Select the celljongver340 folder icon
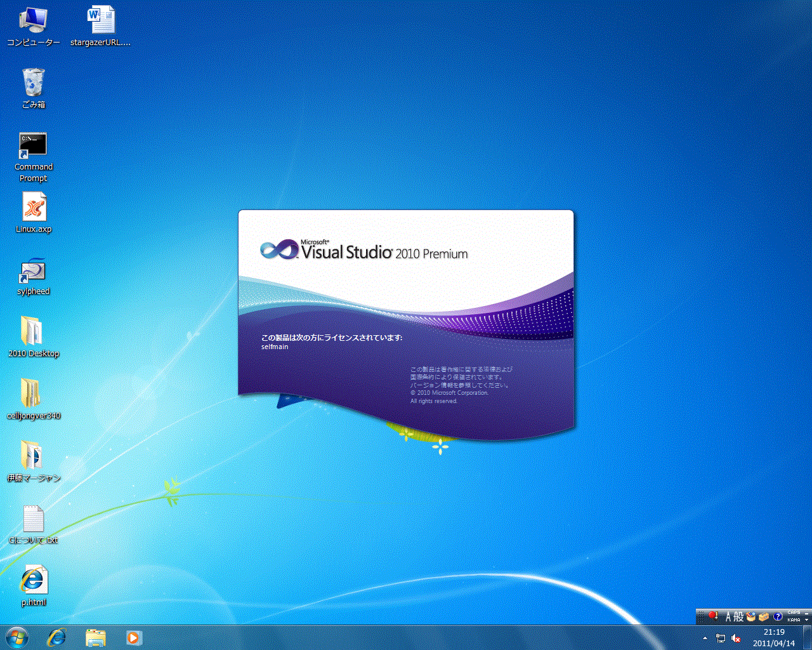 coord(34,399)
